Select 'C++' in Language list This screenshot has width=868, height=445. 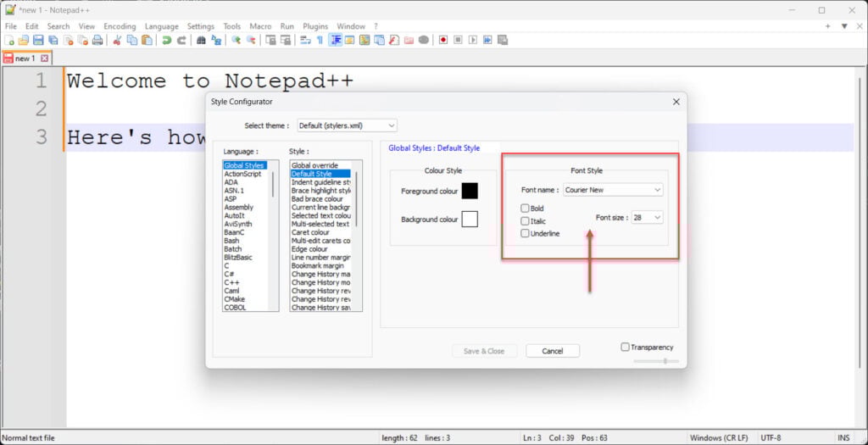click(231, 282)
